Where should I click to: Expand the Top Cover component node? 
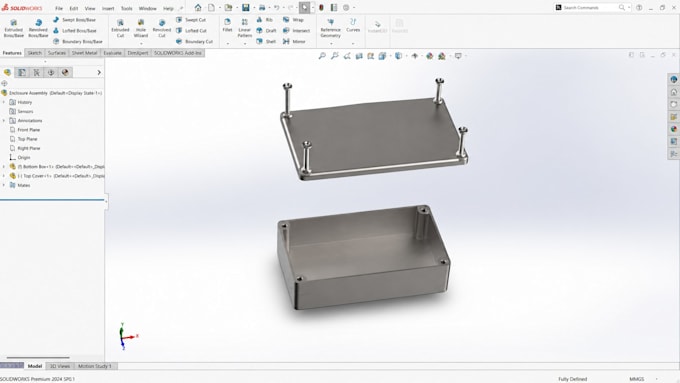point(4,176)
